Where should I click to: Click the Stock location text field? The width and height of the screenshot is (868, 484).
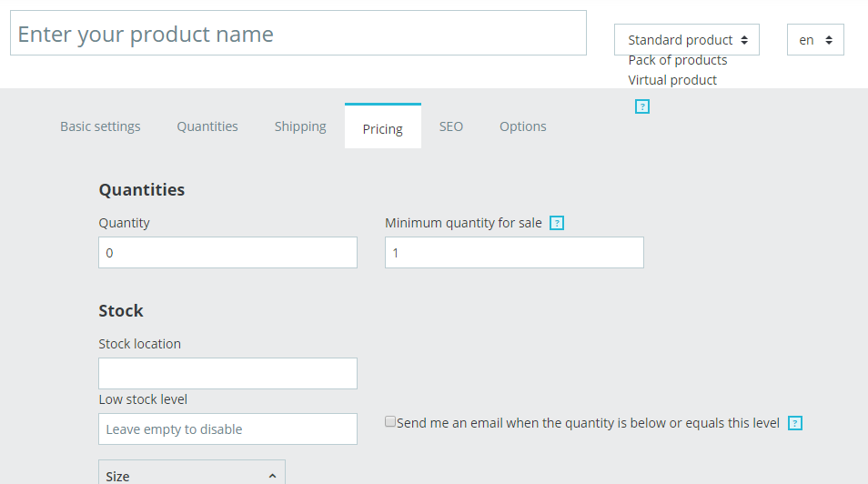(227, 373)
